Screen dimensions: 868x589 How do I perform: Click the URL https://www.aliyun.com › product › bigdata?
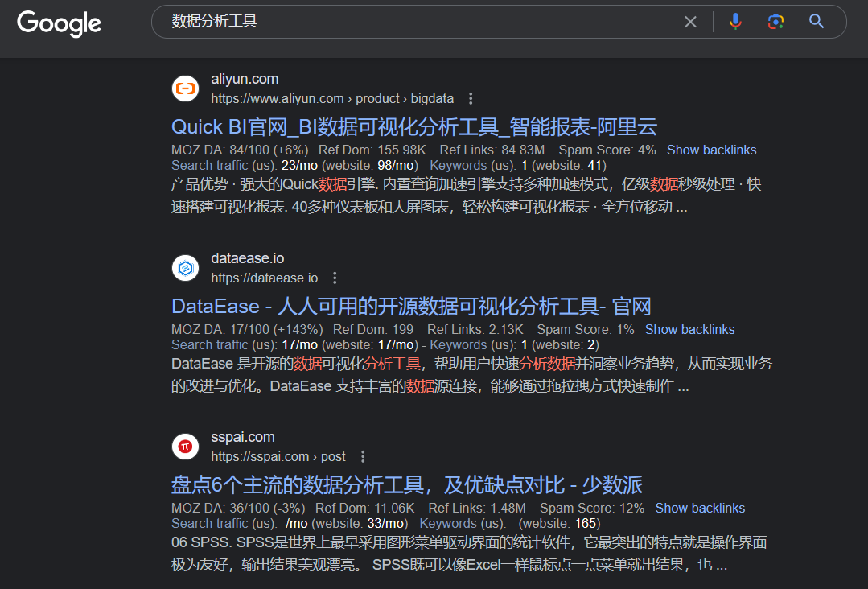click(x=332, y=98)
